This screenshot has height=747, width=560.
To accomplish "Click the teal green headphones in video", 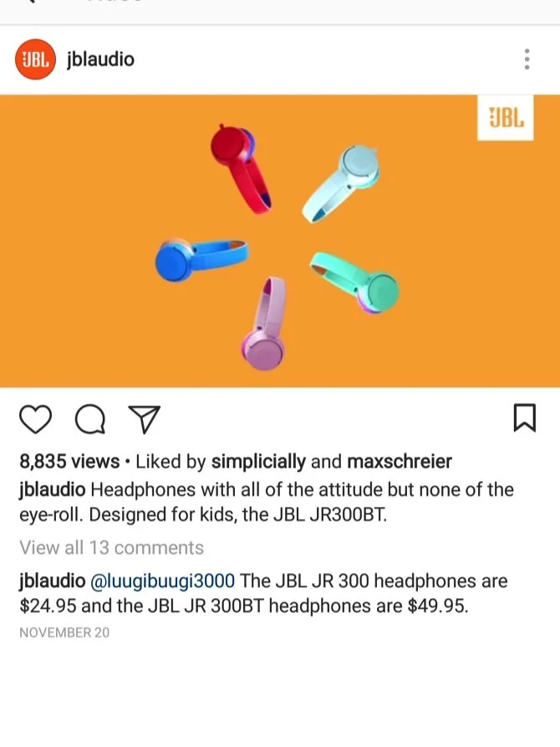I will [x=356, y=282].
